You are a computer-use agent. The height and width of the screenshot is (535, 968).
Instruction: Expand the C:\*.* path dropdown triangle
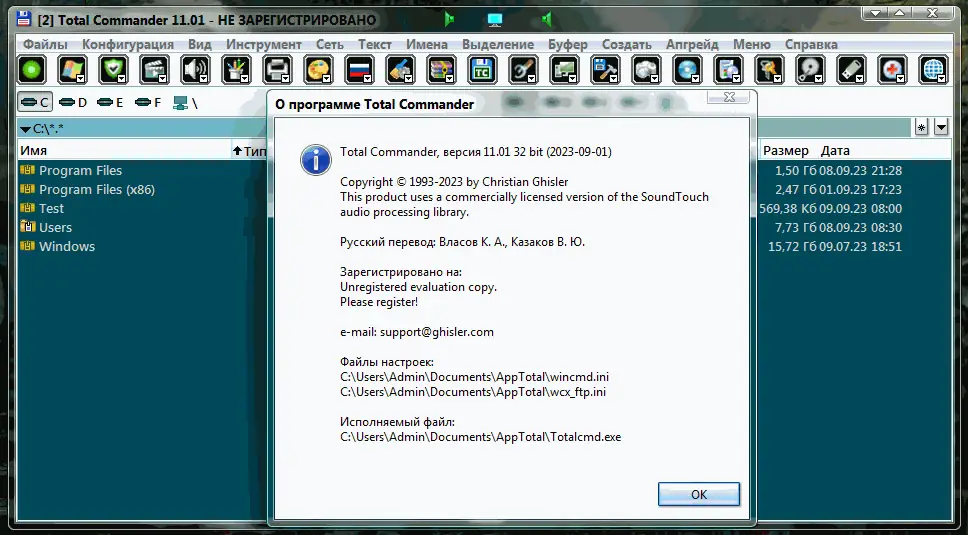point(25,130)
